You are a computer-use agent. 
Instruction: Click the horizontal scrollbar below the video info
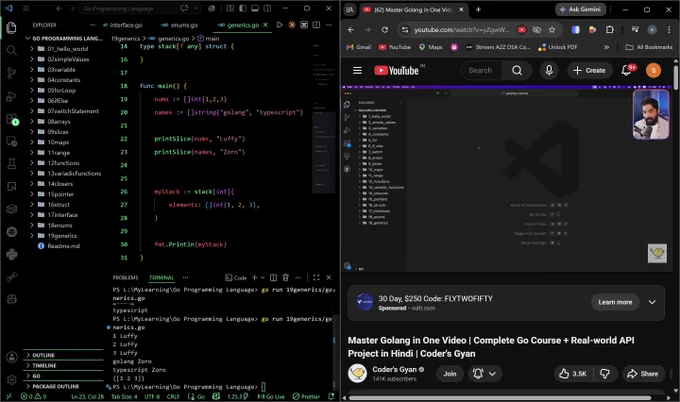(499, 398)
